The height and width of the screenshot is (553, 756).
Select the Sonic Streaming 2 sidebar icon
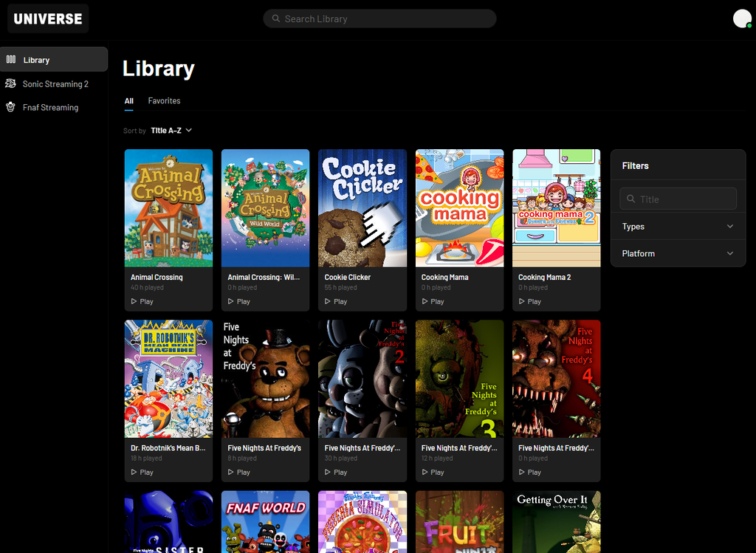click(x=10, y=83)
